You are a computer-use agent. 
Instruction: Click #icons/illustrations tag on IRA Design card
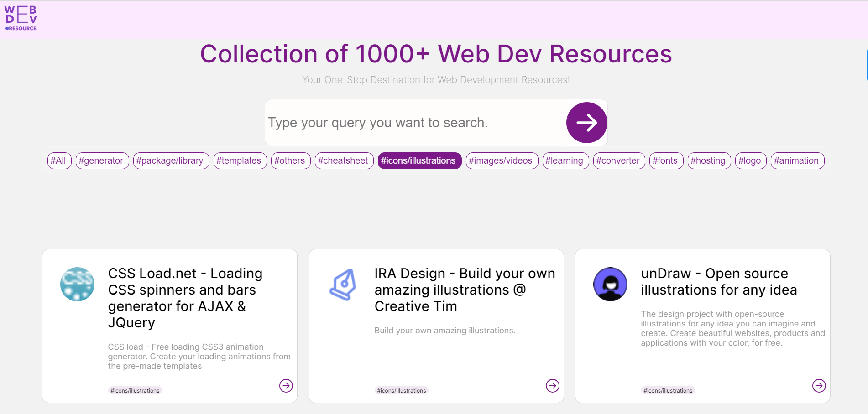click(x=402, y=390)
